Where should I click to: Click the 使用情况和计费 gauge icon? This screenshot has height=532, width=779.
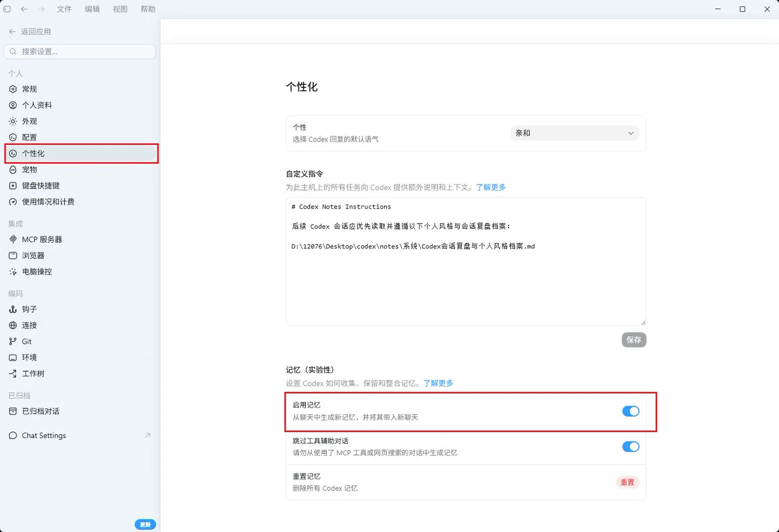pyautogui.click(x=13, y=202)
